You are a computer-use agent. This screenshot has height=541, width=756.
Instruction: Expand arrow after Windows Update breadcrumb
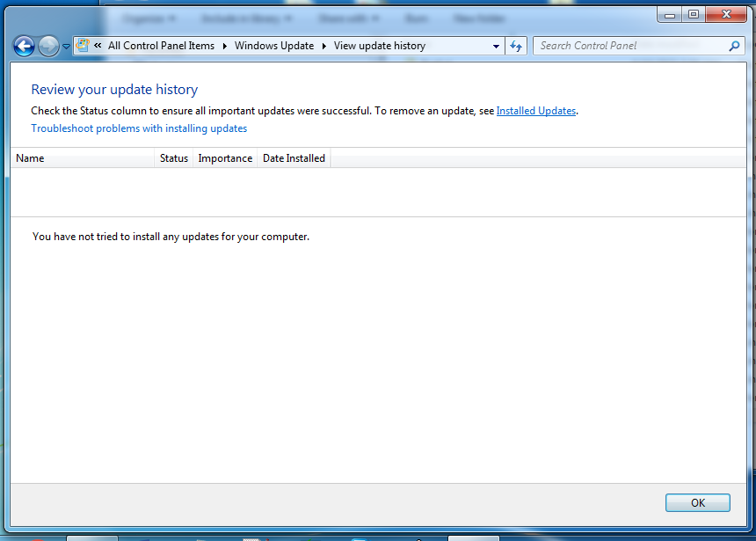(x=324, y=46)
